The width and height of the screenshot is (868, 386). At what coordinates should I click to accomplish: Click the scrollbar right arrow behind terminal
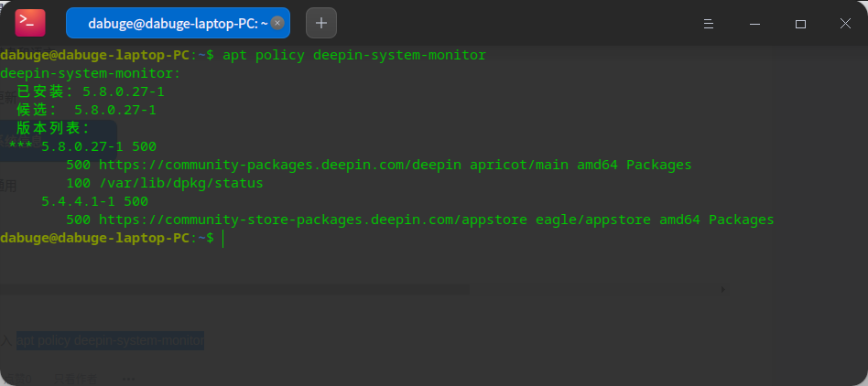(x=724, y=289)
